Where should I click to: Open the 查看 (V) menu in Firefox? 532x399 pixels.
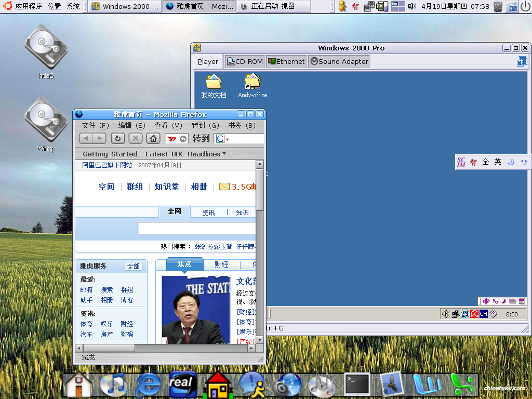168,126
